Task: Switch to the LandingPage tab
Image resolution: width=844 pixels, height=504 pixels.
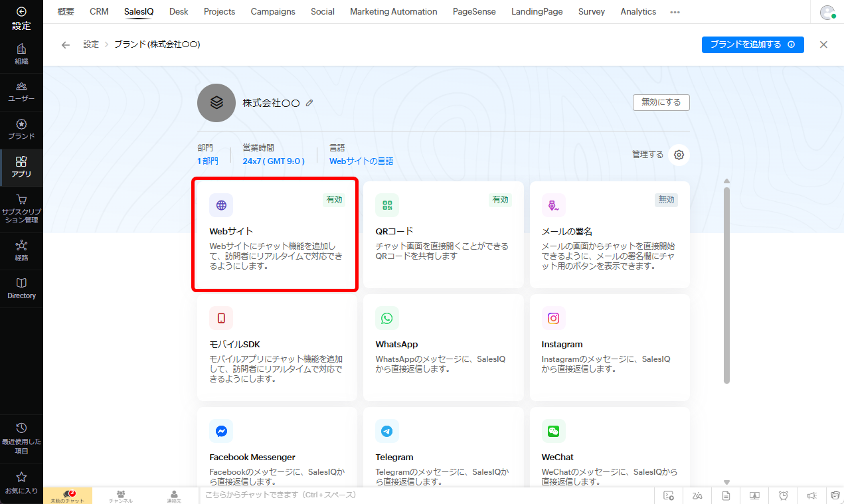Action: (x=537, y=11)
